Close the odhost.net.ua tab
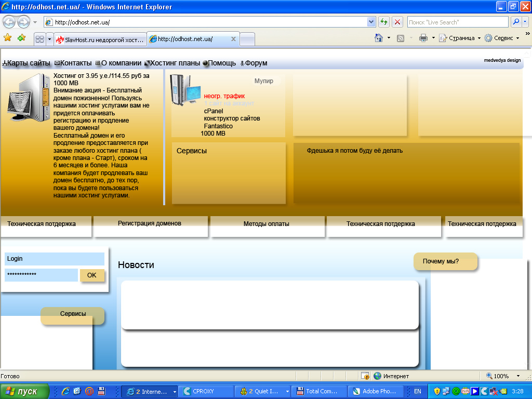This screenshot has width=532, height=399. pyautogui.click(x=233, y=39)
